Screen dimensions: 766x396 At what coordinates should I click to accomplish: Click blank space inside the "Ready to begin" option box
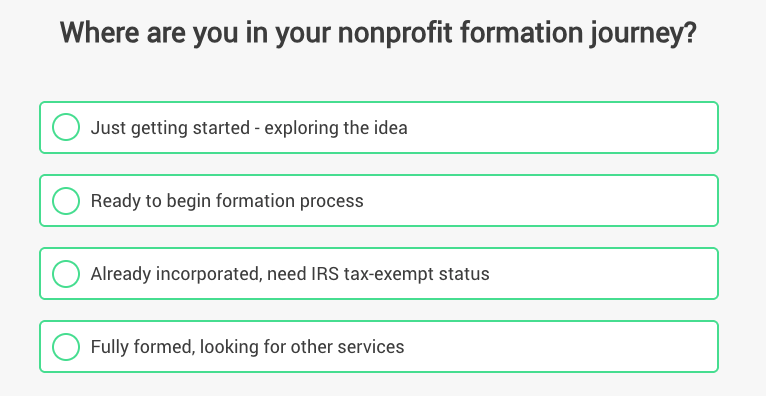click(x=537, y=201)
